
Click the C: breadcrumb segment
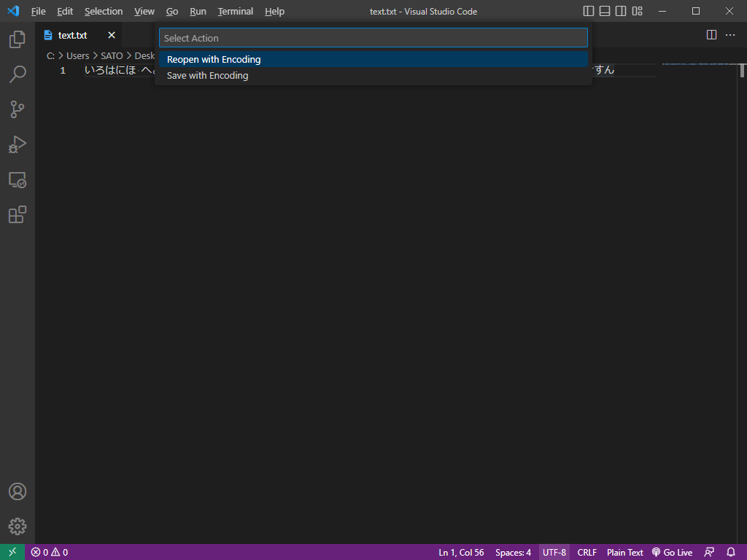(x=50, y=55)
